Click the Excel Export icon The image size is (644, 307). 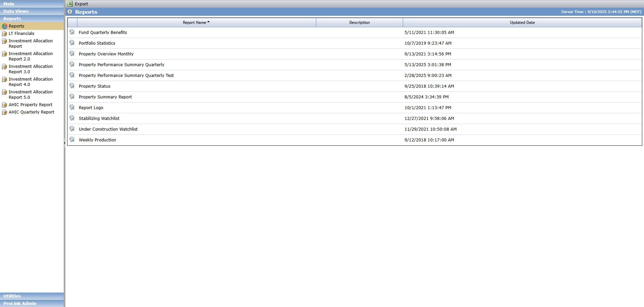pos(70,4)
